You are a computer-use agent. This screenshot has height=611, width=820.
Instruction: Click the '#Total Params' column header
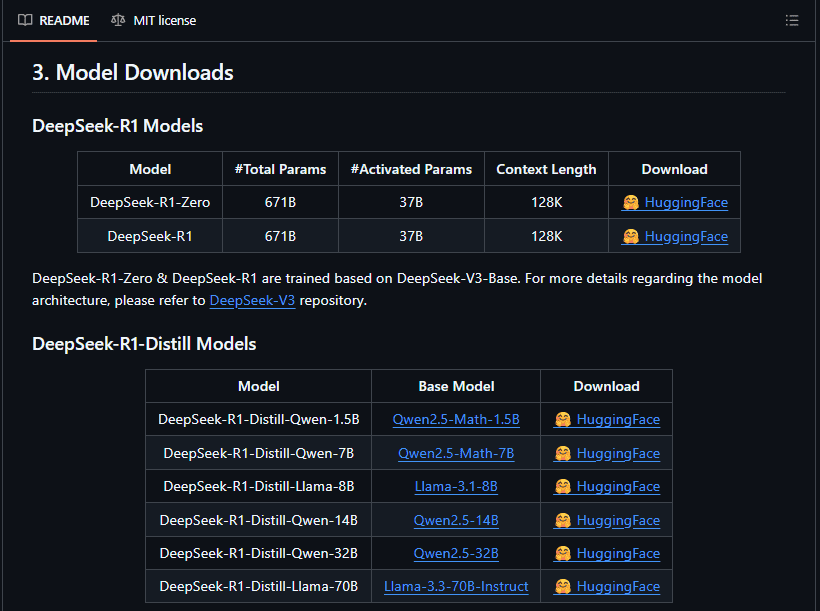pyautogui.click(x=280, y=169)
